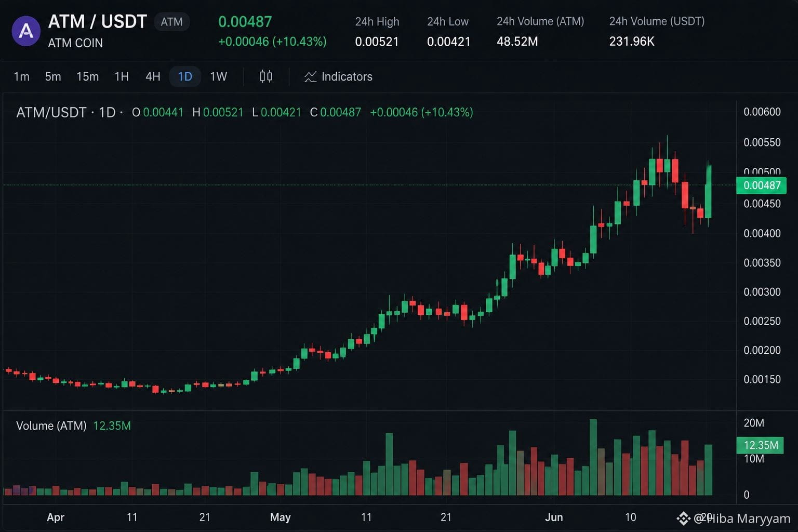Viewport: 798px width, 532px height.
Task: Open the candlestick chart type icon
Action: click(266, 77)
